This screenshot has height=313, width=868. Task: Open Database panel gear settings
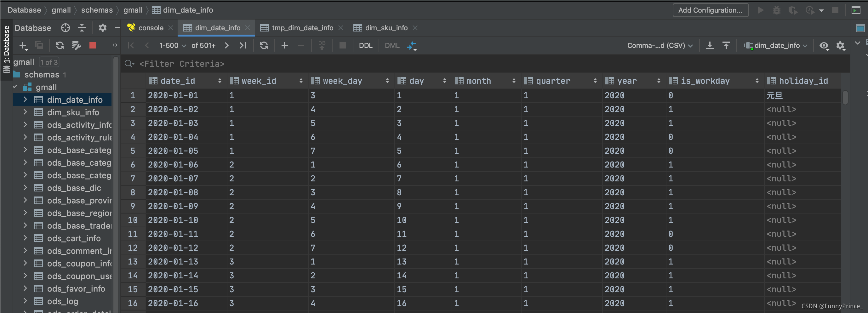[x=102, y=28]
